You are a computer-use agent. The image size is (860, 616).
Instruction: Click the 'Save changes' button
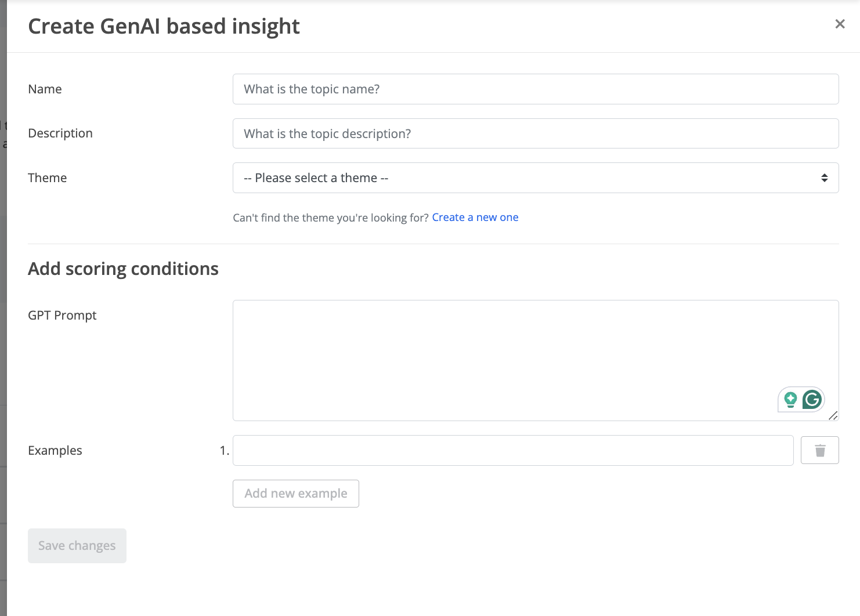click(77, 546)
